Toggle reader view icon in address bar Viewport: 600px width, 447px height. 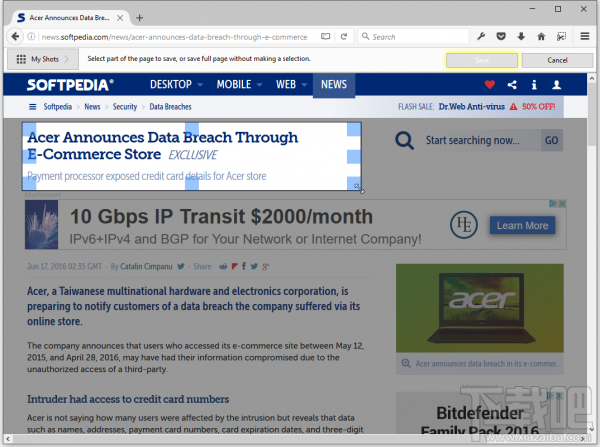325,36
